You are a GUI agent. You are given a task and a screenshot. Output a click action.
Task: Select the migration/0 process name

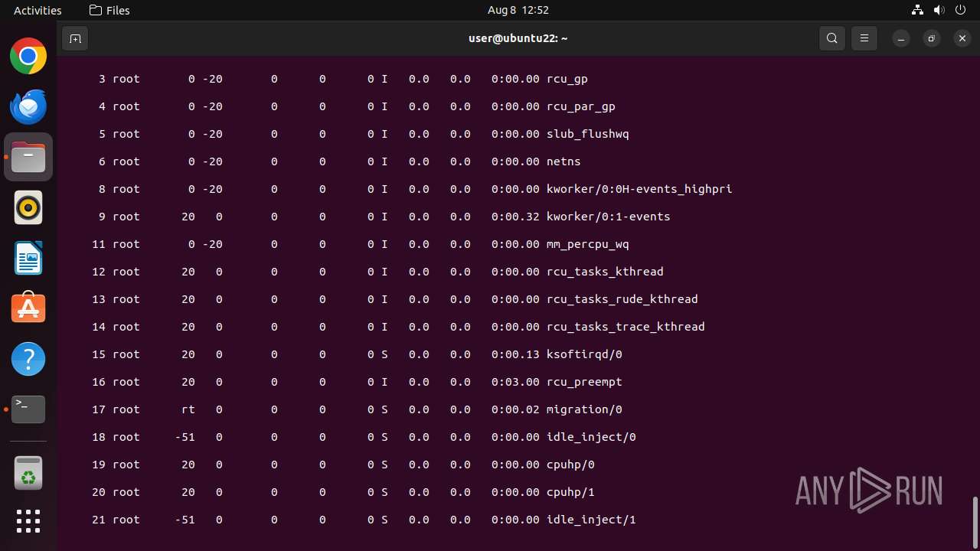(x=584, y=409)
